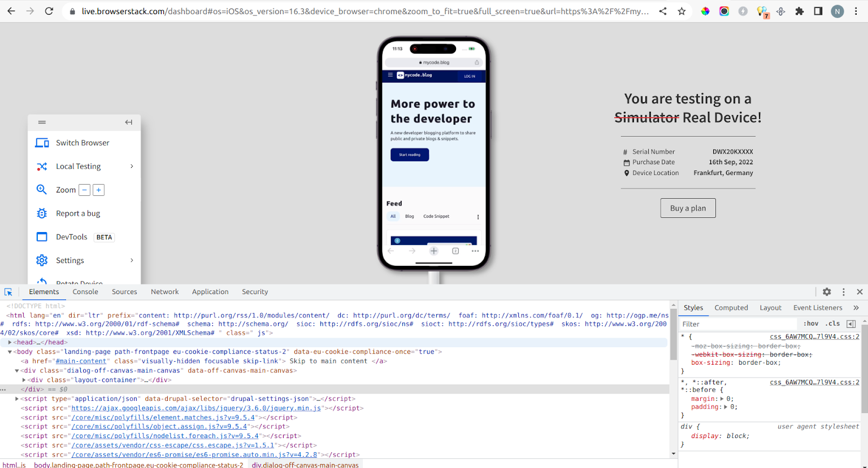Switch to Elements tab

tap(44, 292)
